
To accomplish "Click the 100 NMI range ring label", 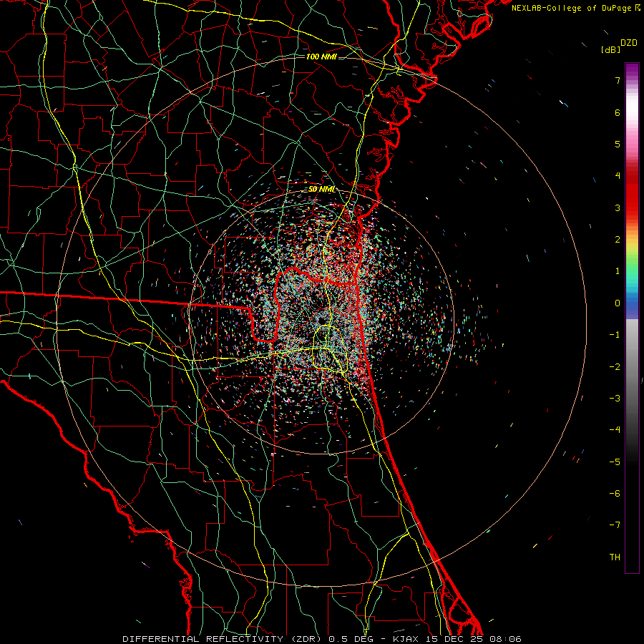I will (321, 57).
